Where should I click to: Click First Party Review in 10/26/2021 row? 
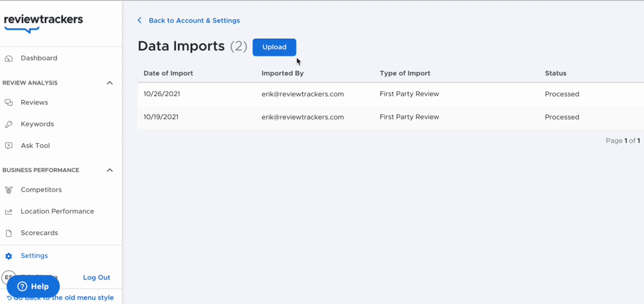410,94
